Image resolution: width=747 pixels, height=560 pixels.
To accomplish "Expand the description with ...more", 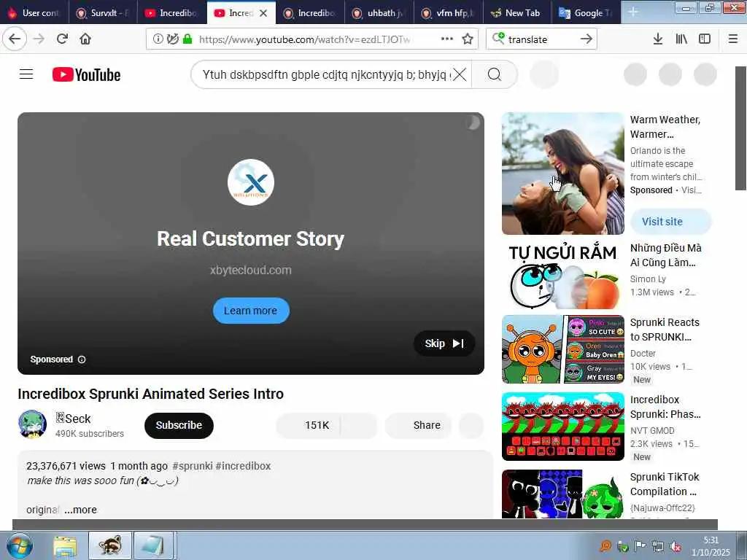I will tap(80, 510).
